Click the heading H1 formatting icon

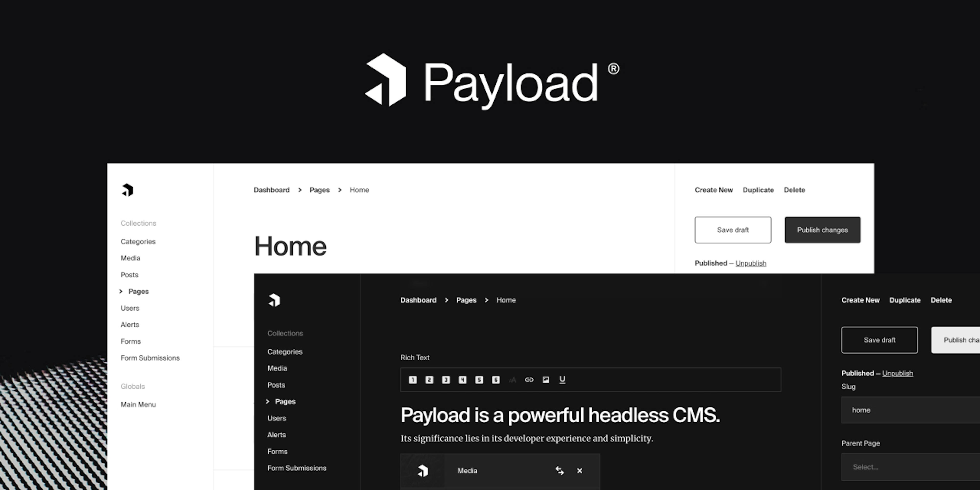coord(412,379)
